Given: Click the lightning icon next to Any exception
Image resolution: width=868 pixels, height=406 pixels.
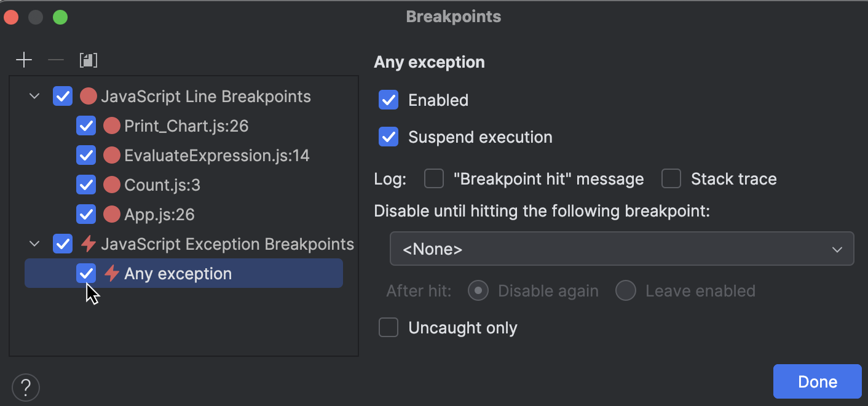Looking at the screenshot, I should pyautogui.click(x=111, y=273).
